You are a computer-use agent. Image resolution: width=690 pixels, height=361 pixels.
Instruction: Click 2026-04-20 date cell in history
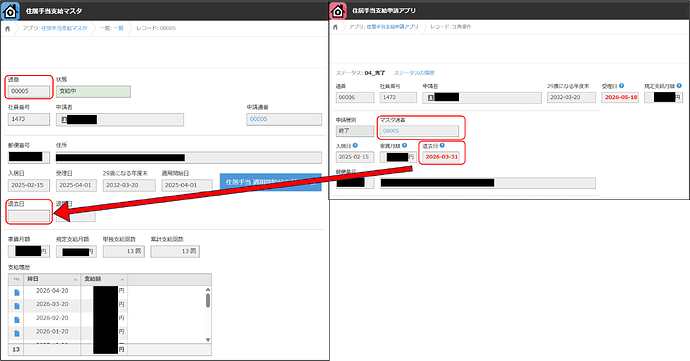coord(52,291)
